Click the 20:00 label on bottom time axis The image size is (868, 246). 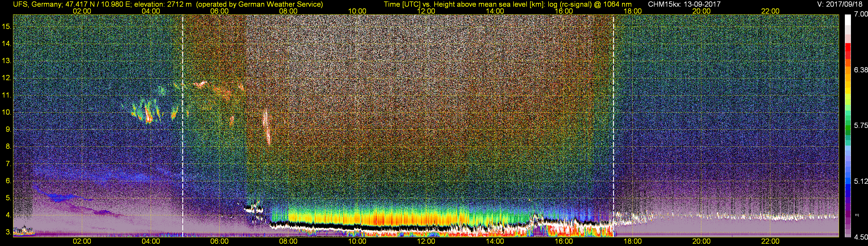coord(702,241)
